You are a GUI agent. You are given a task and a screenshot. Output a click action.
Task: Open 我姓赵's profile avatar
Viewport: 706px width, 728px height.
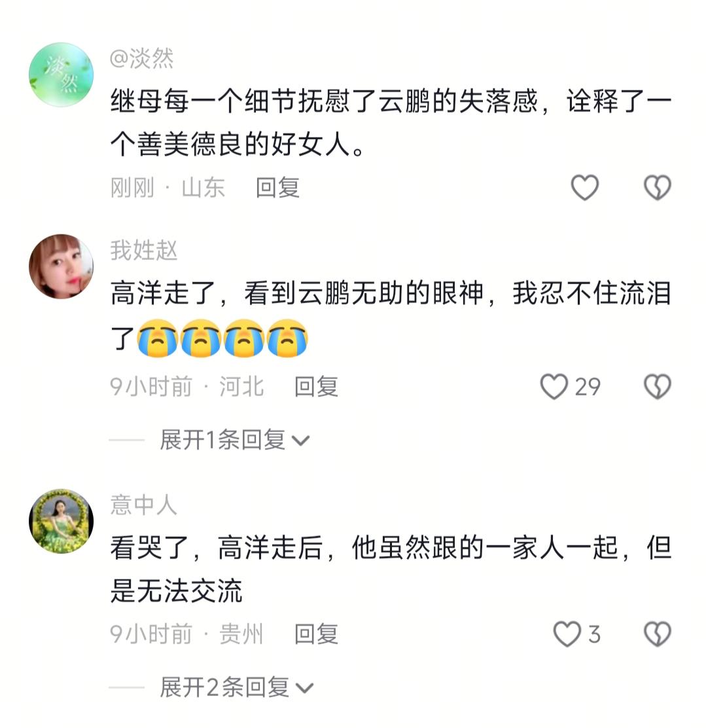(62, 266)
